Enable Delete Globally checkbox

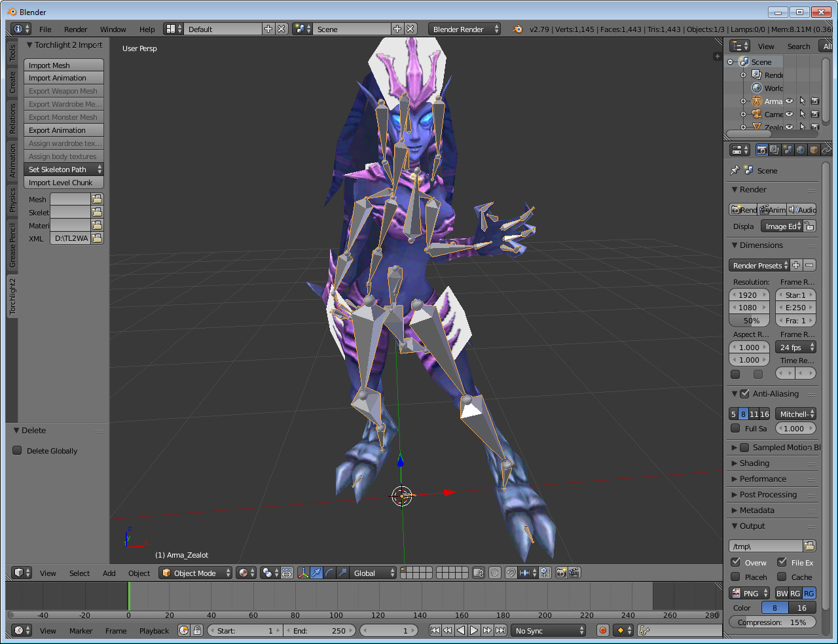[x=18, y=450]
